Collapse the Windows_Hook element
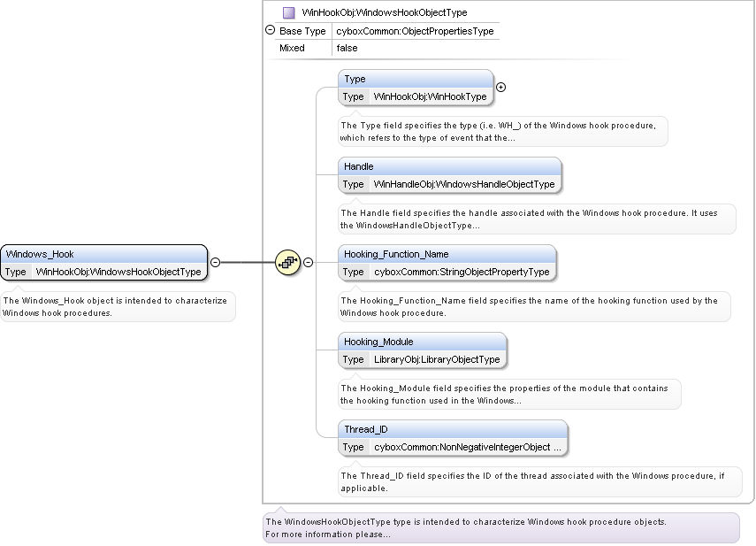 pos(216,263)
